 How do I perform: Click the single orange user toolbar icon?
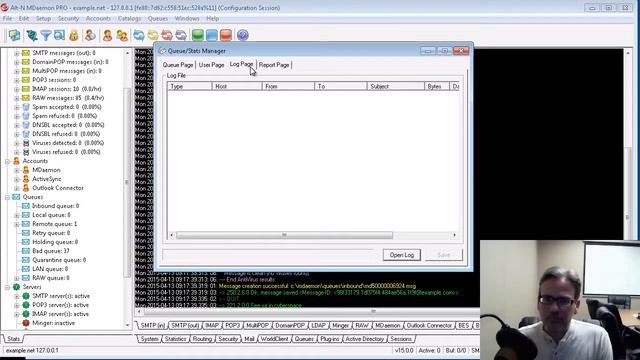pyautogui.click(x=107, y=36)
